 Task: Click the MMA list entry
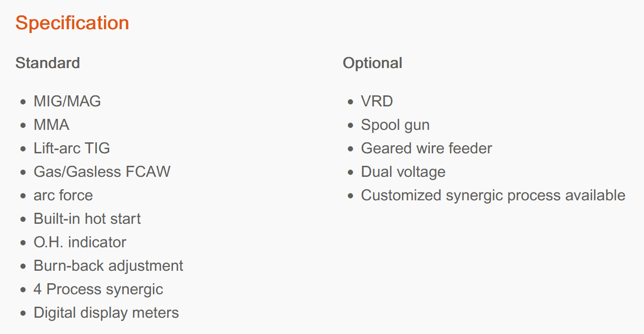click(51, 125)
